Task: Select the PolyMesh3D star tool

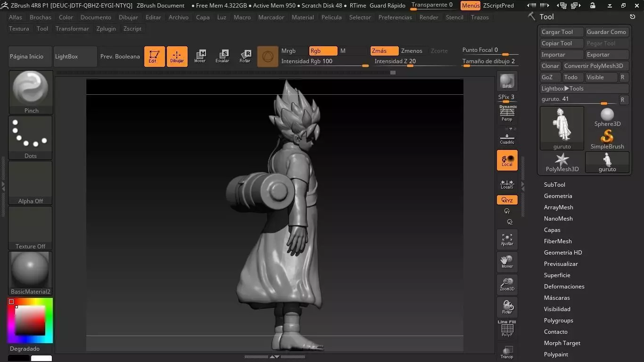Action: [562, 162]
